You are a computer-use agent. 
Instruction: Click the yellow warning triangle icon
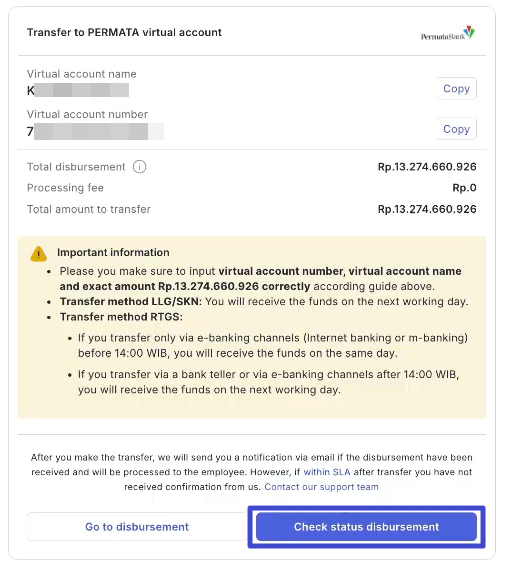coord(39,253)
